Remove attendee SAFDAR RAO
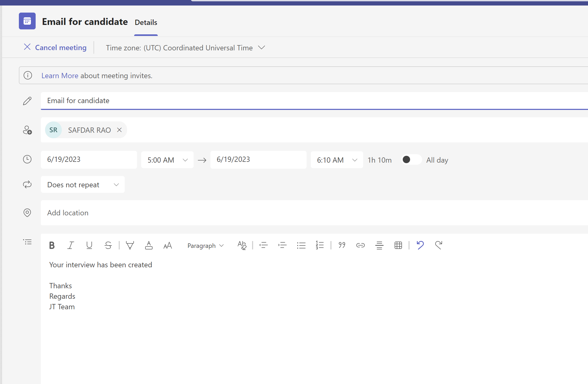This screenshot has height=384, width=588. coord(119,130)
